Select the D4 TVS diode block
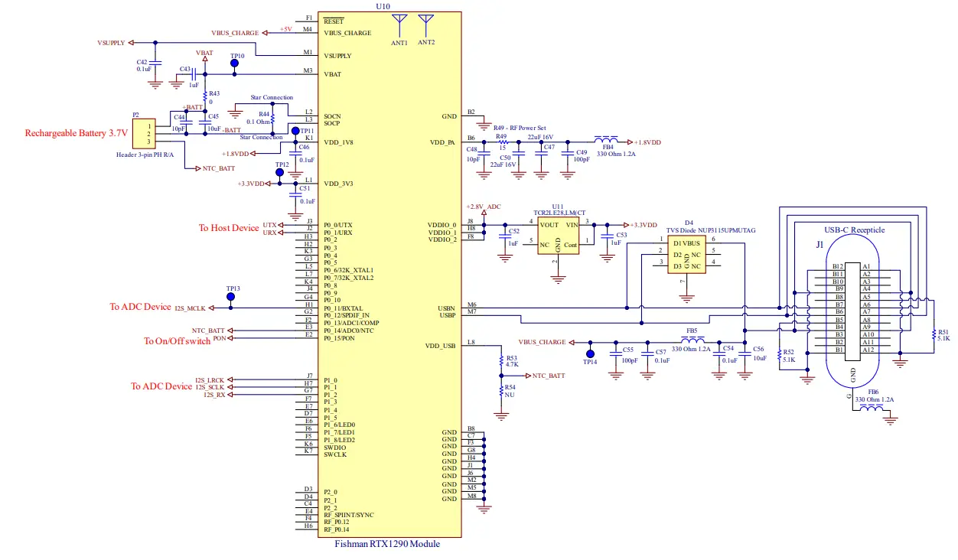 tap(687, 252)
